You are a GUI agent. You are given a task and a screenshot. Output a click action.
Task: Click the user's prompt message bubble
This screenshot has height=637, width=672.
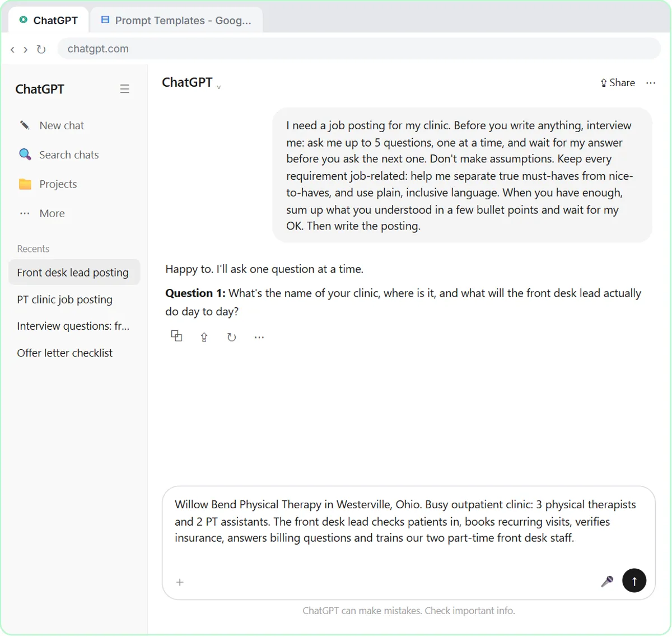463,175
